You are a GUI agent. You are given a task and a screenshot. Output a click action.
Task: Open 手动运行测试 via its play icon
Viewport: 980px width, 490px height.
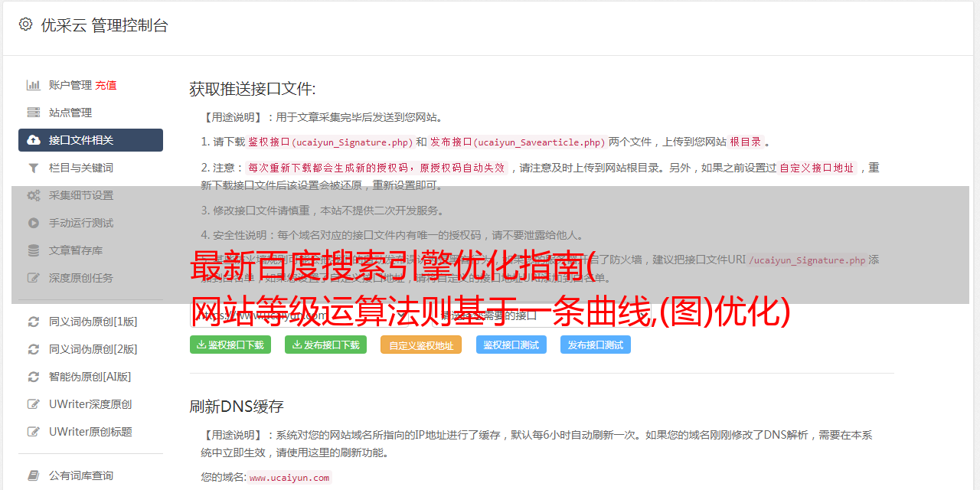point(34,223)
